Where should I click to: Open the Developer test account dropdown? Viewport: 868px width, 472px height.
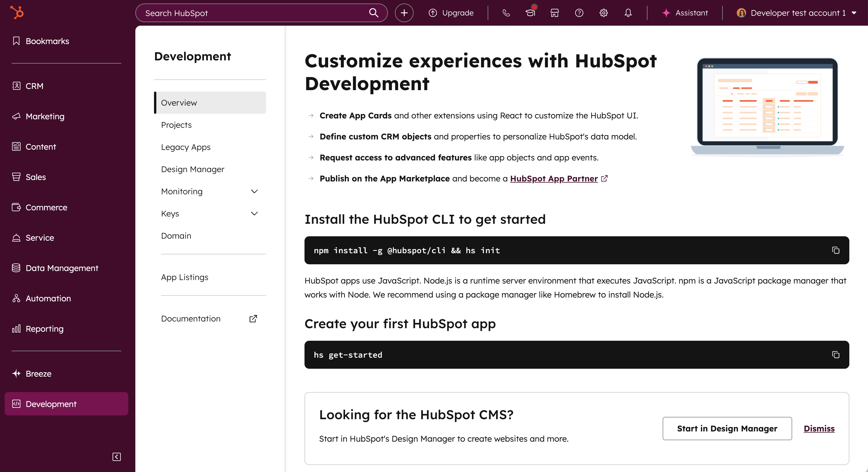pos(797,13)
